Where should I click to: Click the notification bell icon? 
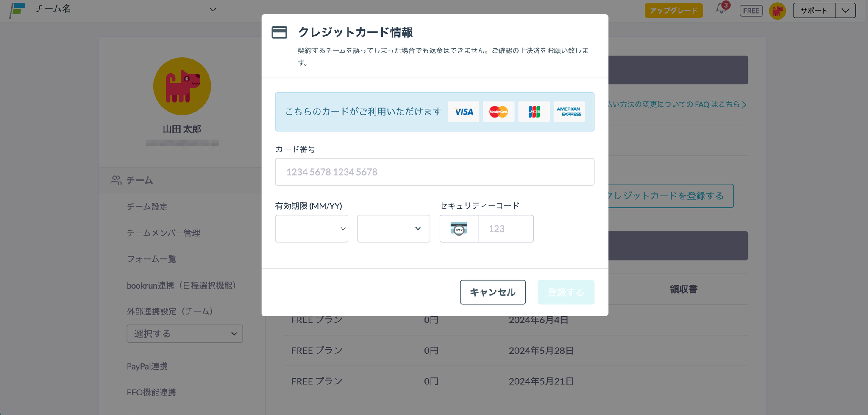pos(721,9)
